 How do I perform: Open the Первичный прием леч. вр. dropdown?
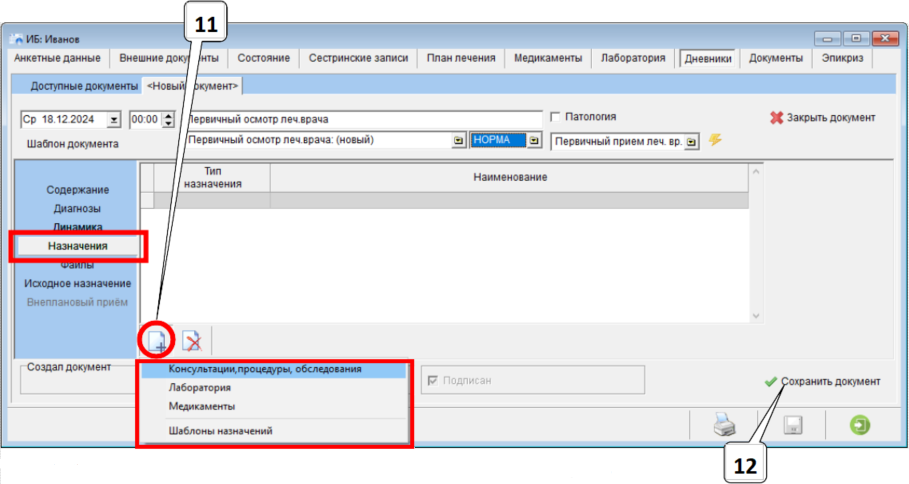pos(691,142)
